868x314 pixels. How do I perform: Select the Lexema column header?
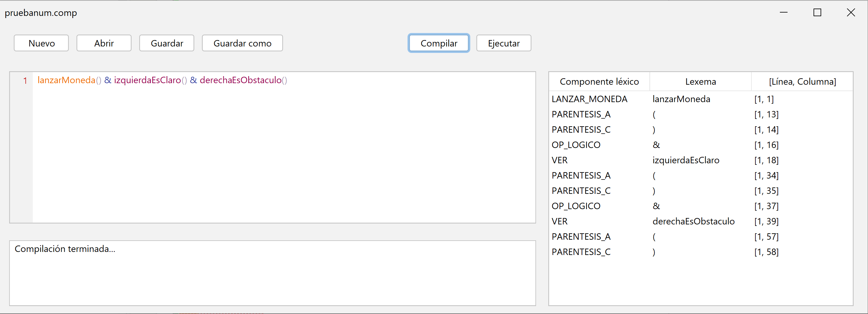(701, 81)
